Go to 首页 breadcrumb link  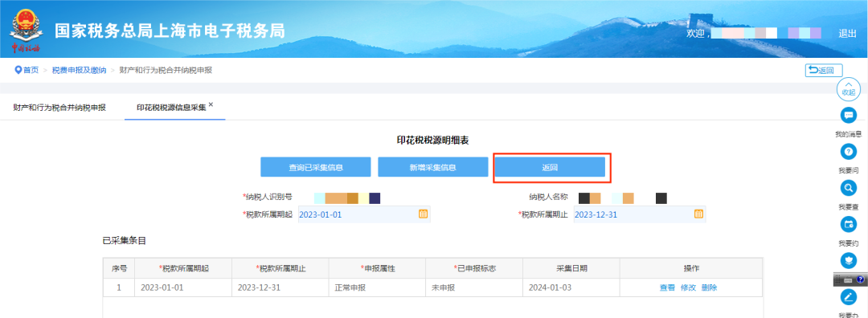pyautogui.click(x=31, y=70)
